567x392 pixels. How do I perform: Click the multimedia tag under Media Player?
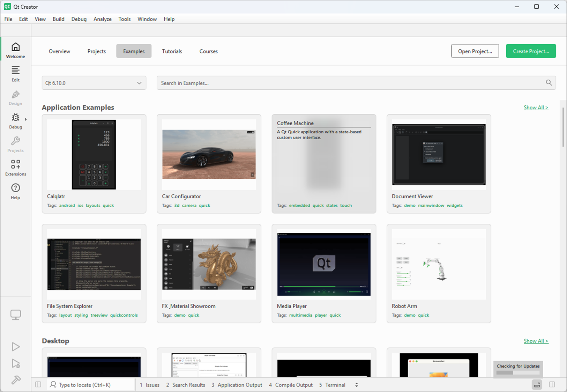click(301, 315)
